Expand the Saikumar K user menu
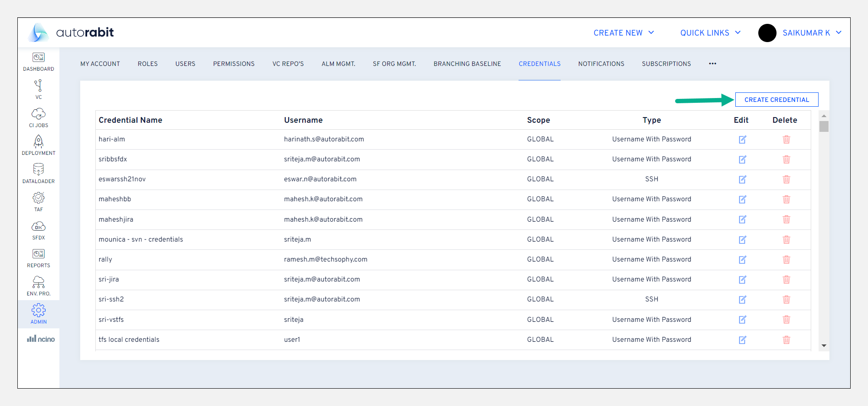The width and height of the screenshot is (868, 406). pyautogui.click(x=811, y=33)
